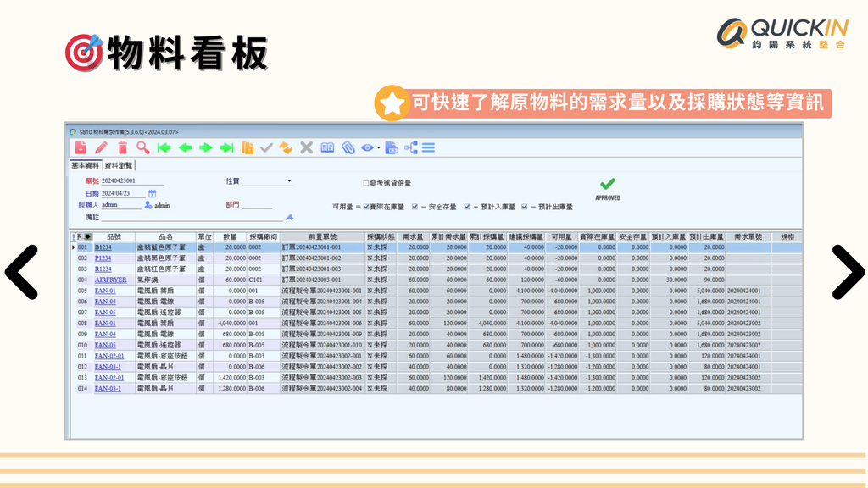Click the 部門 input field
The height and width of the screenshot is (488, 868).
[x=257, y=205]
